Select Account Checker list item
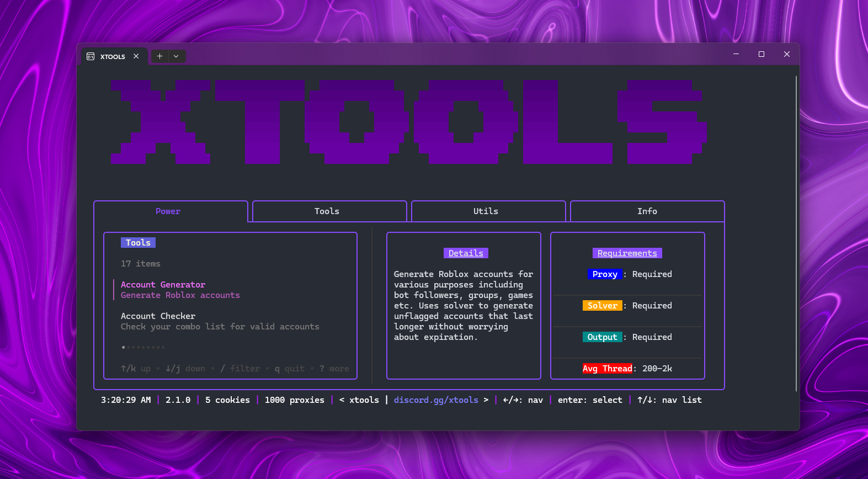The image size is (868, 479). [220, 321]
